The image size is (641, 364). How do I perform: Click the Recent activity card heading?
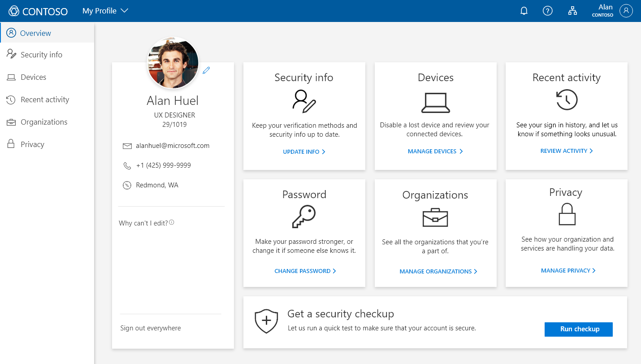[x=567, y=78]
